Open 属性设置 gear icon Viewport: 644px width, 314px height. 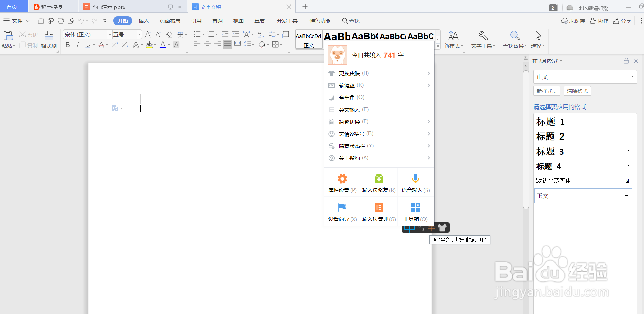click(342, 178)
